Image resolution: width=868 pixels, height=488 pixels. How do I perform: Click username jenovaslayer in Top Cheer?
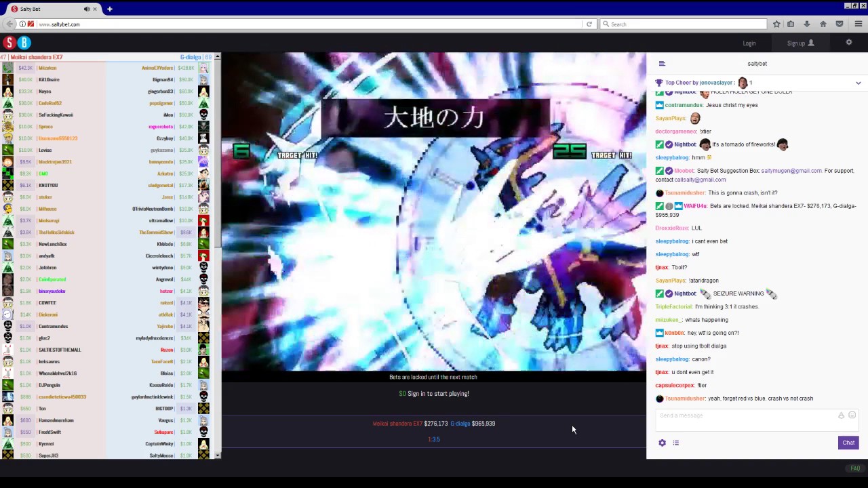click(x=717, y=83)
